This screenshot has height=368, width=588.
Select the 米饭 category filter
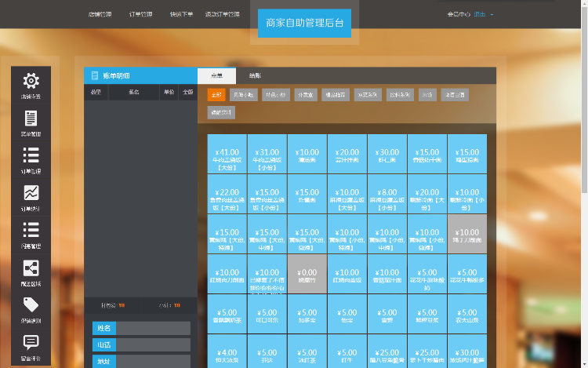tap(427, 95)
